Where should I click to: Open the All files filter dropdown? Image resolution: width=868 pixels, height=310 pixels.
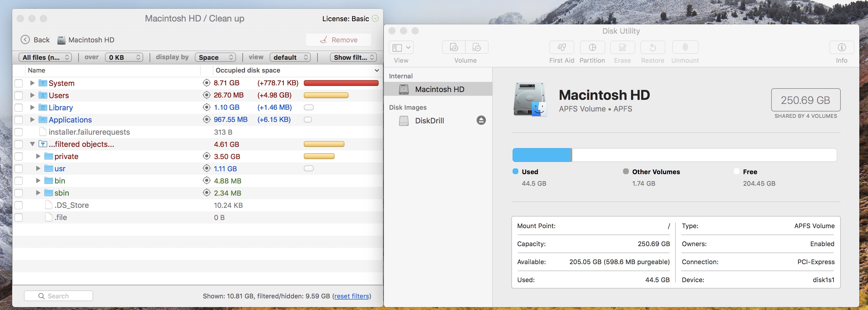[x=45, y=57]
